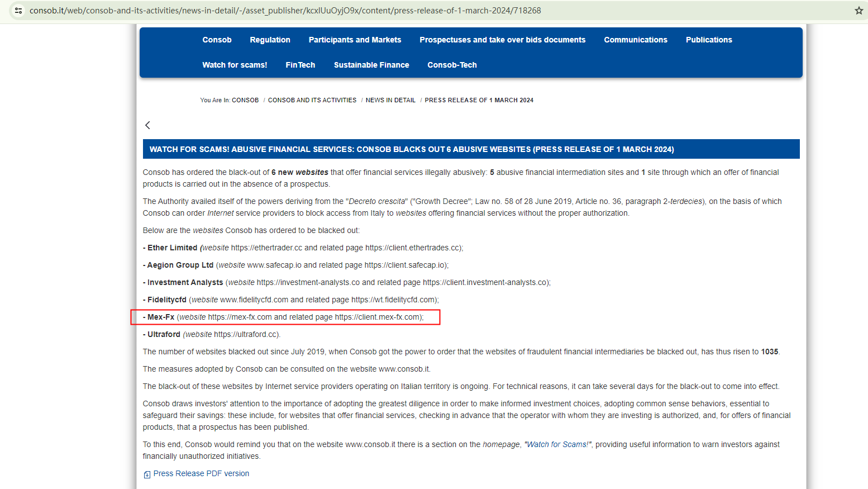Click CONSOB AND ITS ACTIVITIES breadcrumb

(x=312, y=100)
